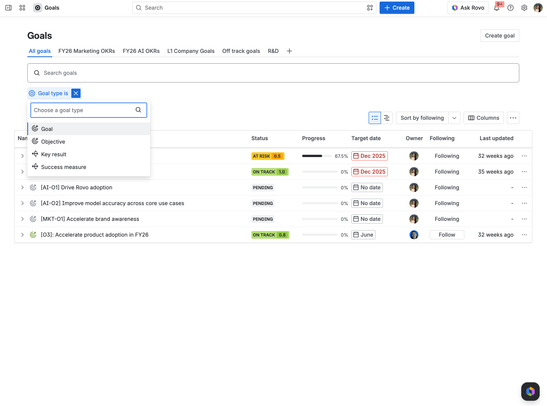Open the AT RISK 0.5 status badge
547x406 pixels.
267,156
